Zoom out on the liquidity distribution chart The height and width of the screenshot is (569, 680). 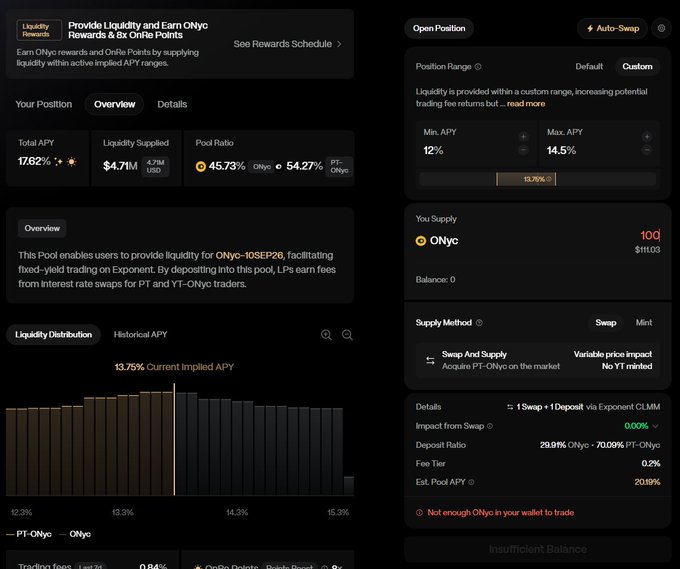click(347, 335)
